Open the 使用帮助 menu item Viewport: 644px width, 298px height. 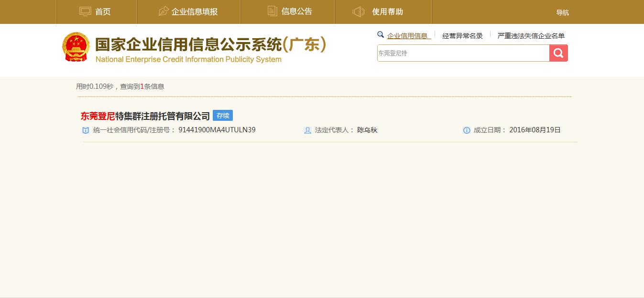[388, 12]
